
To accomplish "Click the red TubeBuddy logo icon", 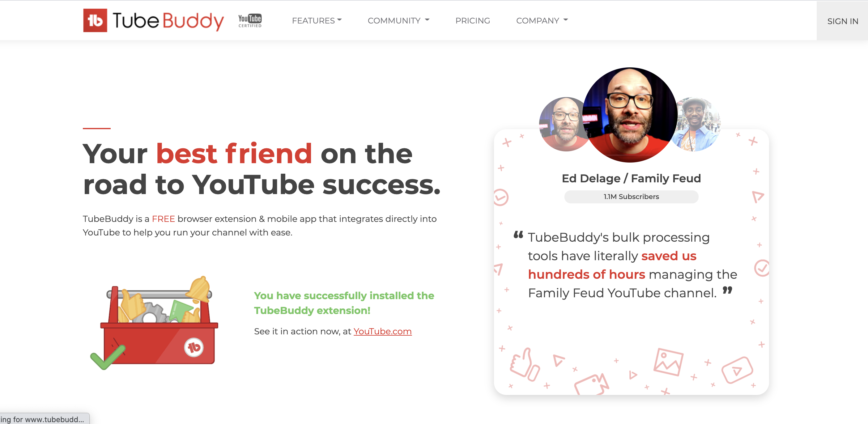I will click(95, 20).
